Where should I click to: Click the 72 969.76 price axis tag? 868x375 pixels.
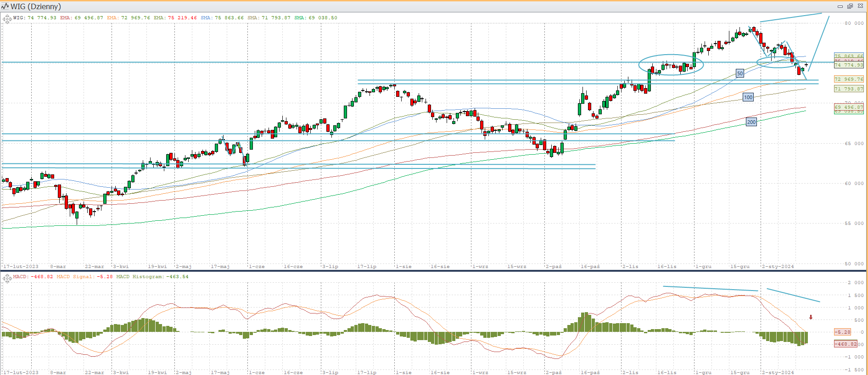tap(848, 79)
